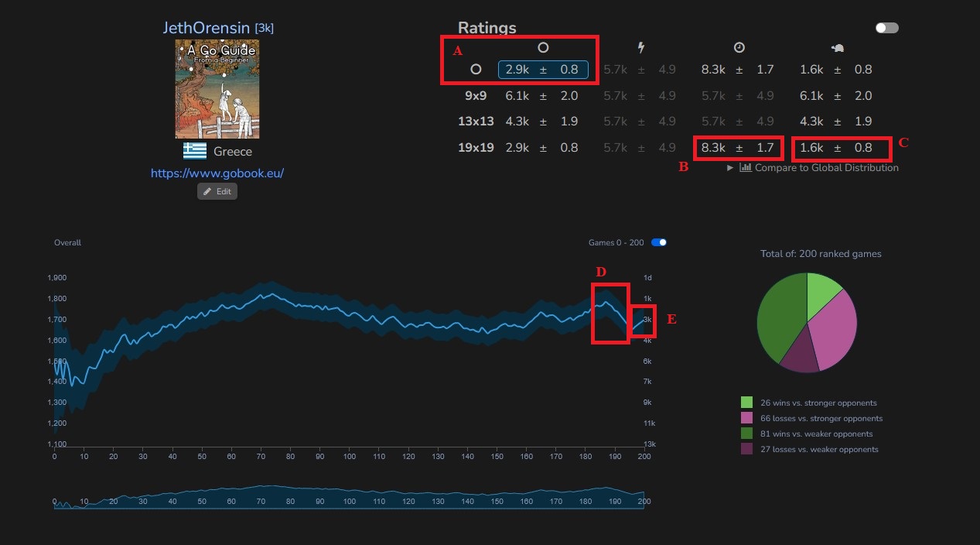Screen dimensions: 980x545
Task: Click the JethOrensin username link
Action: 207,28
